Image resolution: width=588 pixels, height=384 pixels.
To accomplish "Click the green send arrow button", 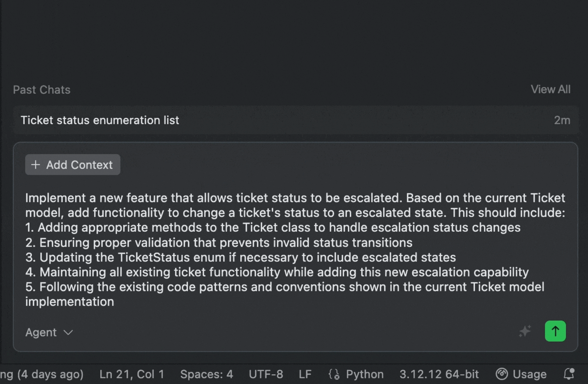I will point(555,331).
